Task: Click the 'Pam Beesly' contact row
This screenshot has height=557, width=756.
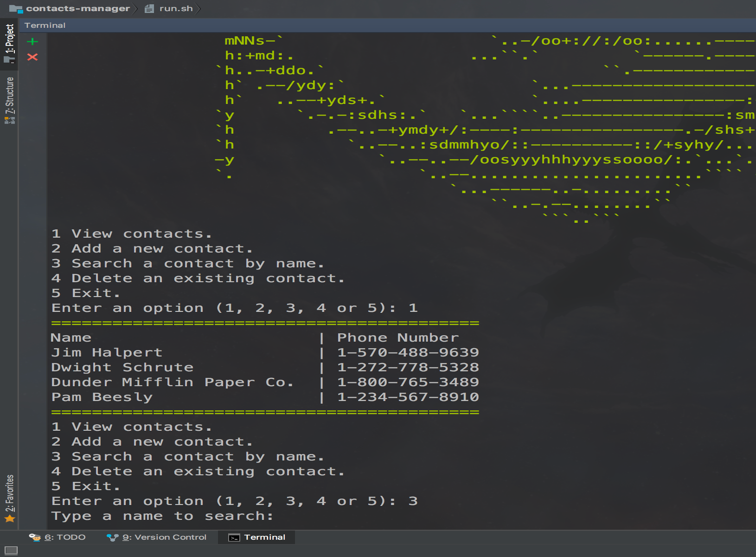Action: (x=265, y=397)
